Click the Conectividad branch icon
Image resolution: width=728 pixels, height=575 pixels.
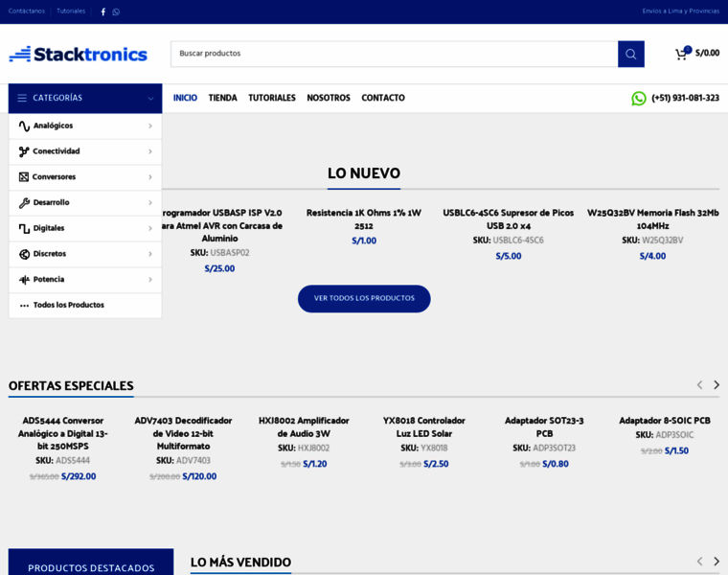[x=24, y=151]
